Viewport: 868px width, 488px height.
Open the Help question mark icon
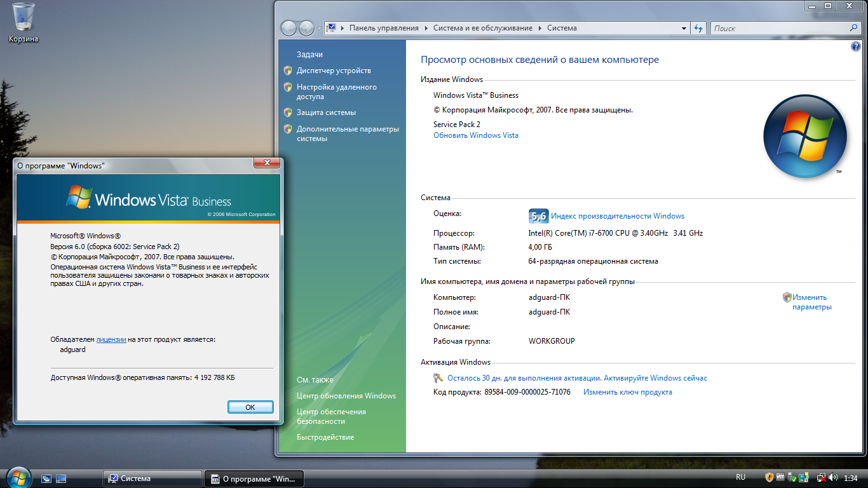(x=855, y=47)
